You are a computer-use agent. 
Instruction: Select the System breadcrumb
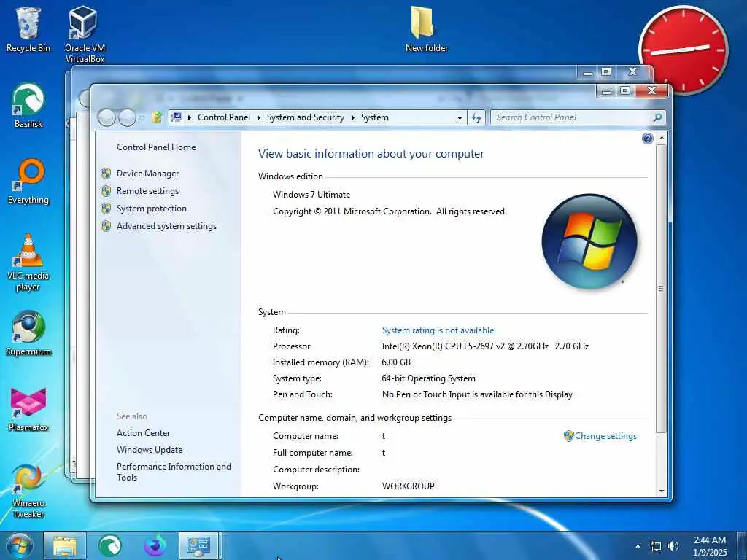point(375,117)
